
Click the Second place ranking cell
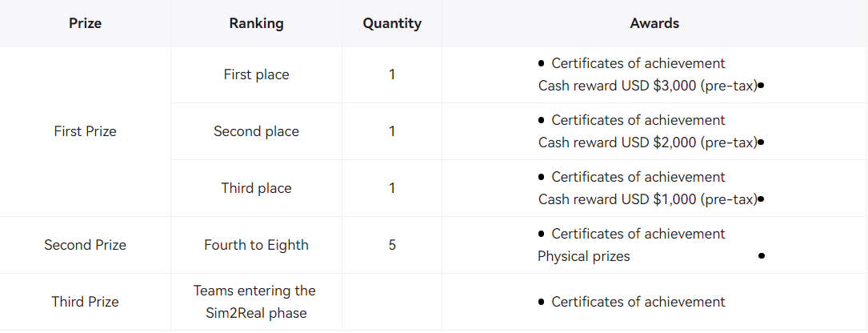click(256, 131)
